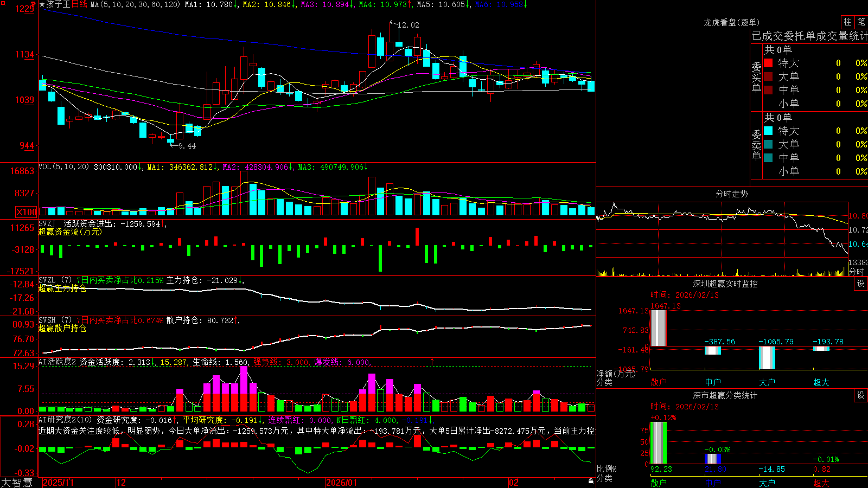
Task: Click the 超大 bar showing -193.78
Action: pyautogui.click(x=821, y=349)
